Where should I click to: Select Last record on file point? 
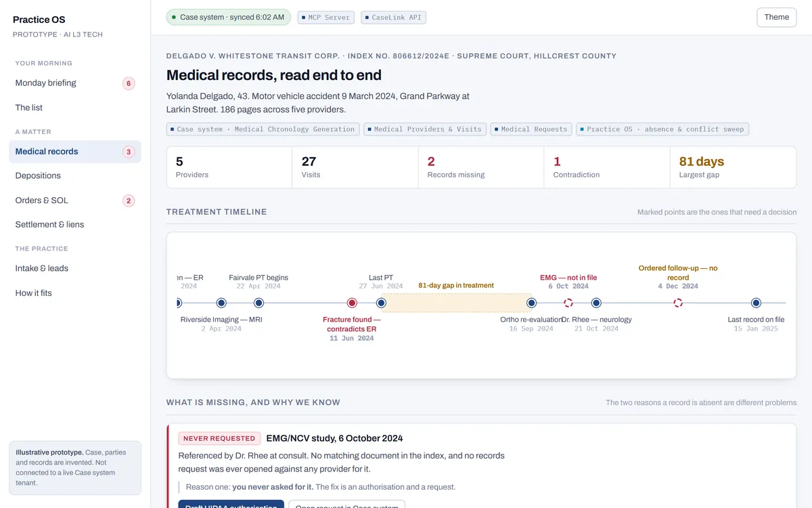(756, 303)
